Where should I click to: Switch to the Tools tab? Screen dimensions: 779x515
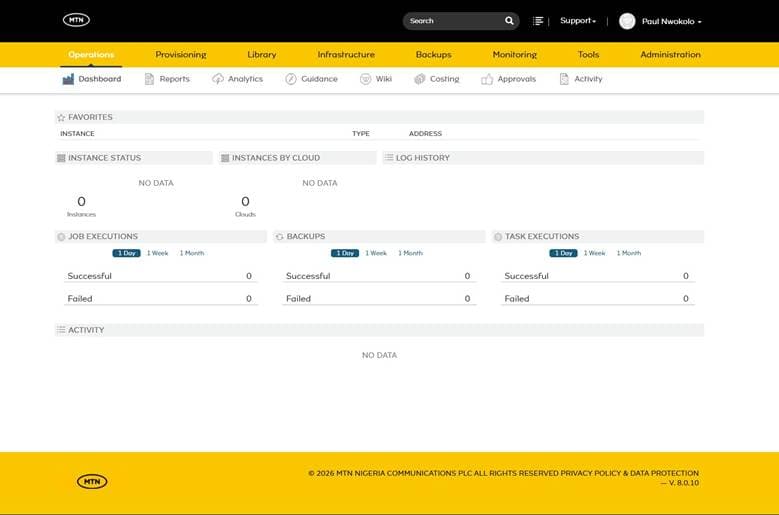(588, 55)
